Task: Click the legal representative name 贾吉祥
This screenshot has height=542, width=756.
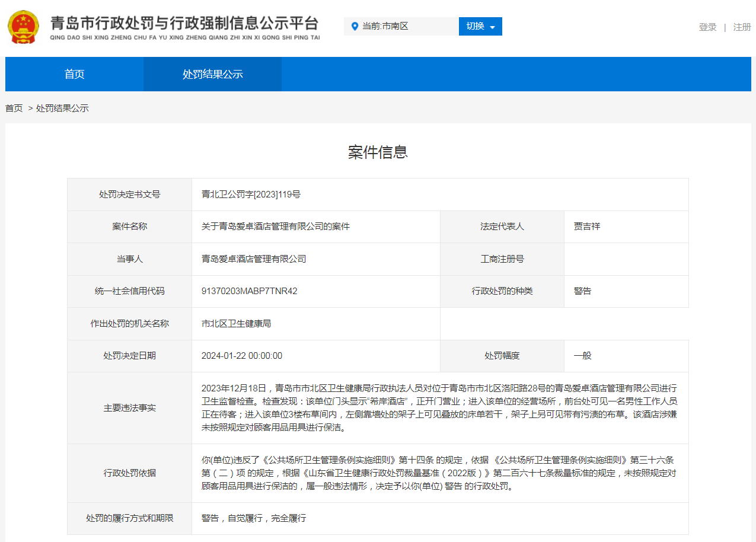Action: [x=587, y=227]
